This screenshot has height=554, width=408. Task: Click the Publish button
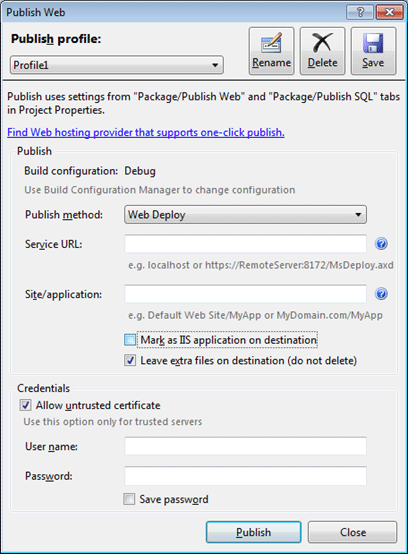tap(254, 532)
